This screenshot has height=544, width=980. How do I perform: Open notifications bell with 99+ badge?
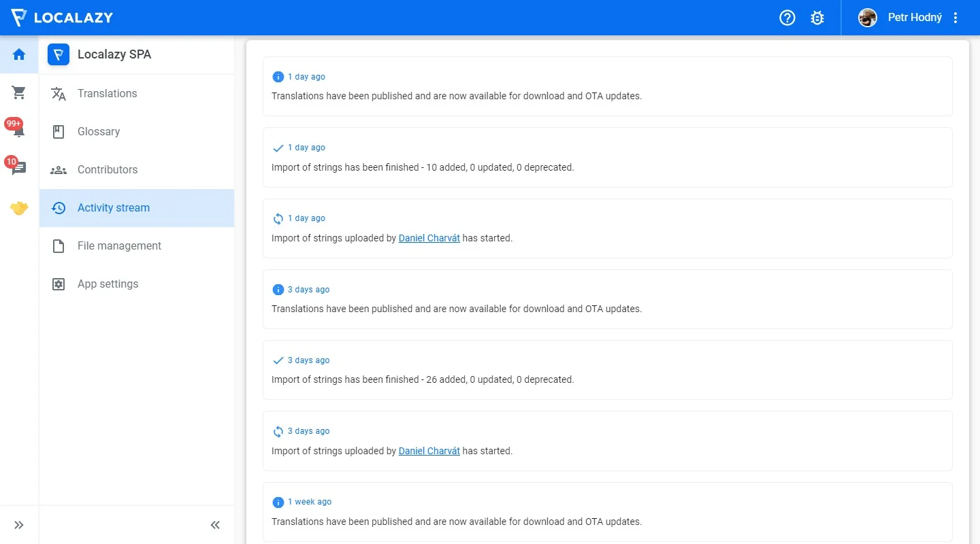point(18,131)
